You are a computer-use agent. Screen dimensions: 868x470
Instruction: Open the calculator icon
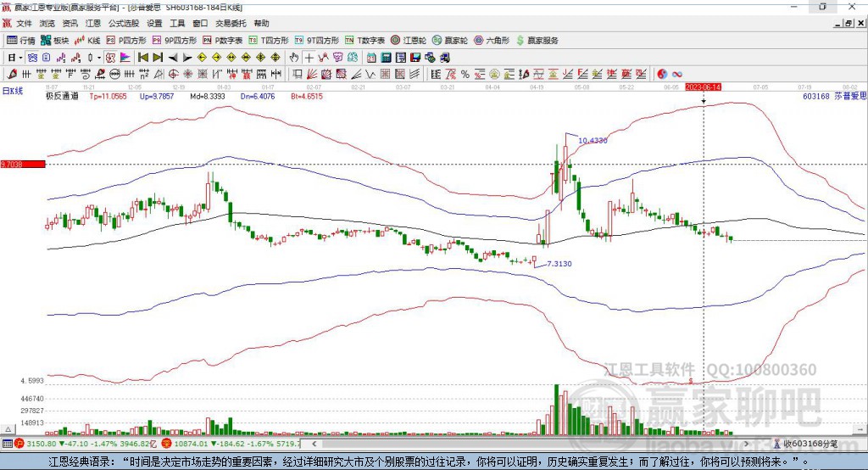point(387,58)
